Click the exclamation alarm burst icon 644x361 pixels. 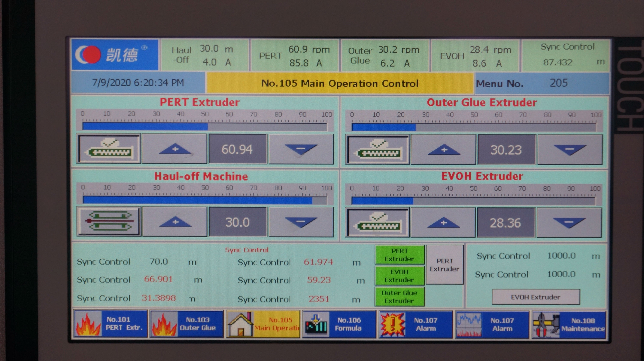tap(392, 325)
